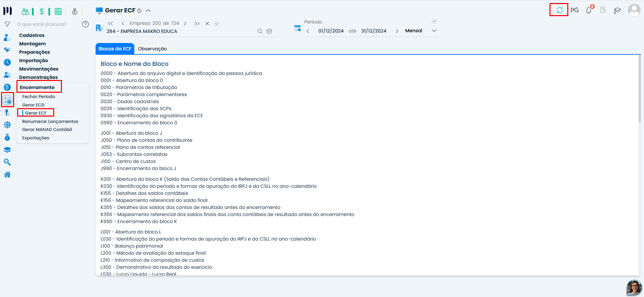Open the Gerar ECD menu item

point(33,105)
